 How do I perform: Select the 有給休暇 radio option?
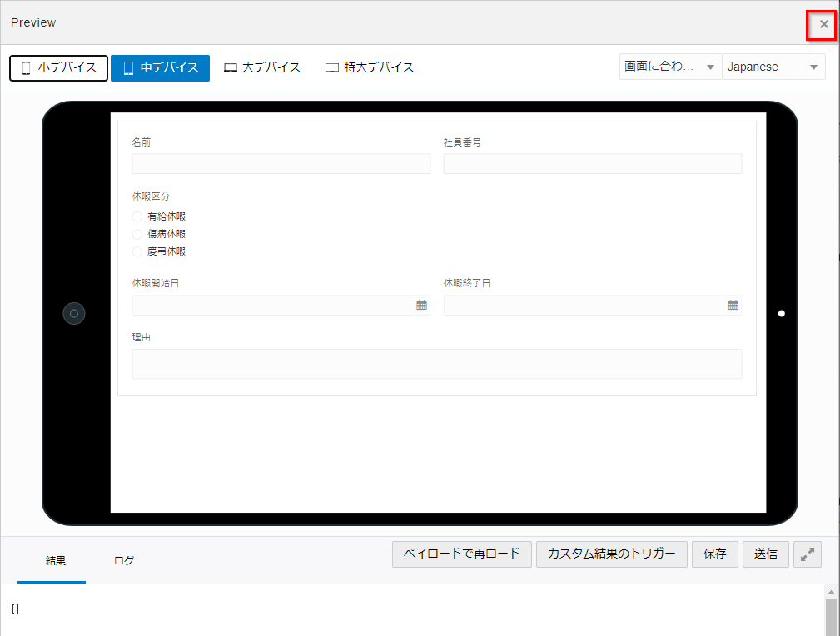(137, 216)
